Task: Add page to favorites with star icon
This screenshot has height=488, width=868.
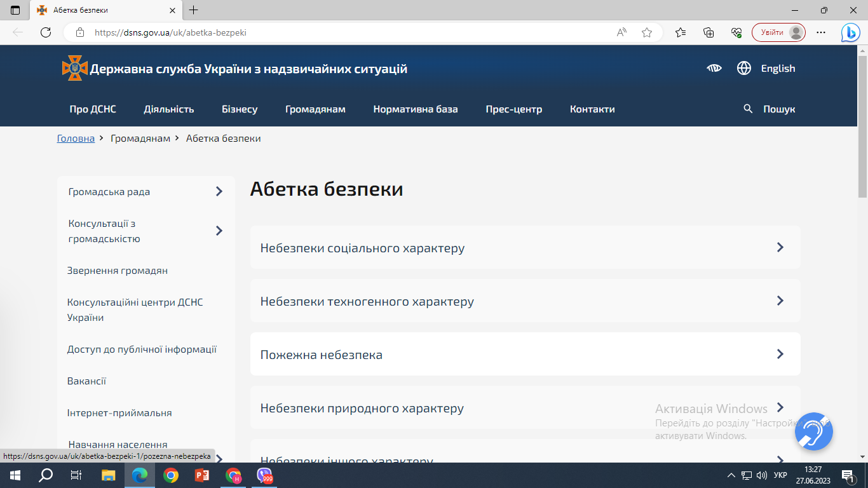Action: point(647,32)
